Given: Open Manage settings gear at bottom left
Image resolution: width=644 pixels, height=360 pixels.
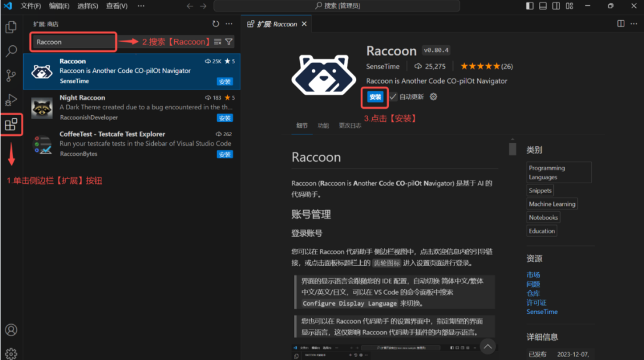Looking at the screenshot, I should coord(11,352).
